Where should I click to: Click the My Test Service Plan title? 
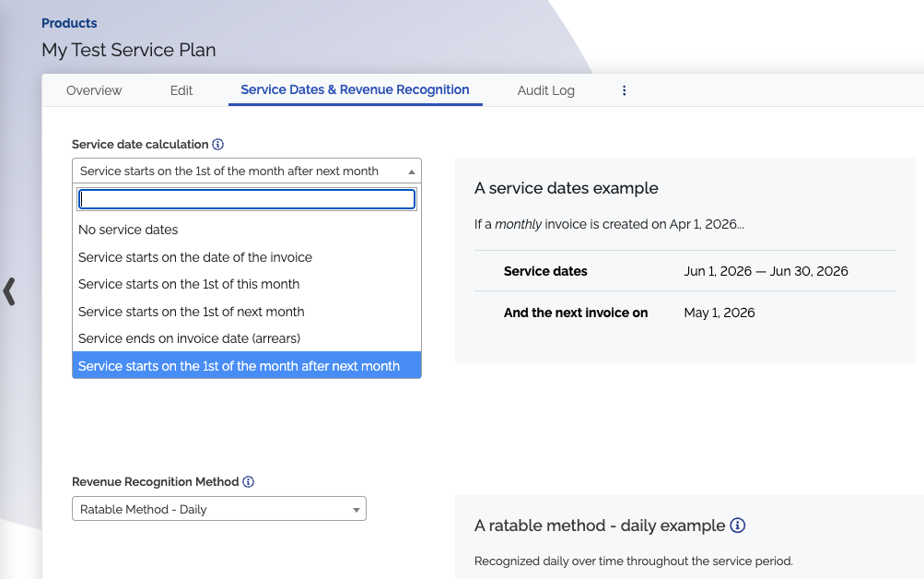tap(129, 50)
